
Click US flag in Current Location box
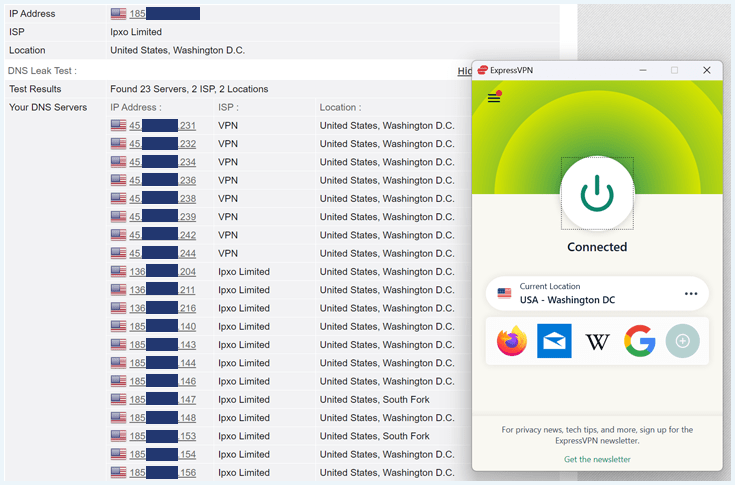coord(504,293)
